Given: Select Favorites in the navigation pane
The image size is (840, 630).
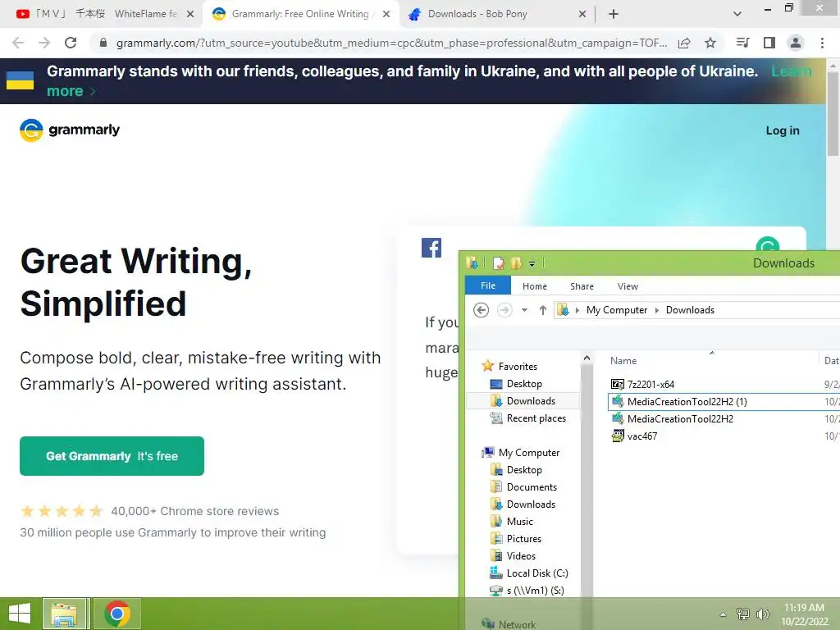Looking at the screenshot, I should (518, 367).
